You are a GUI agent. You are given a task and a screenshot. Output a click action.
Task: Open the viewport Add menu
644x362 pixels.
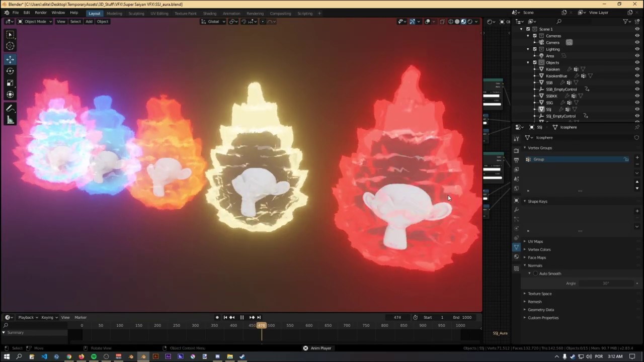click(89, 22)
